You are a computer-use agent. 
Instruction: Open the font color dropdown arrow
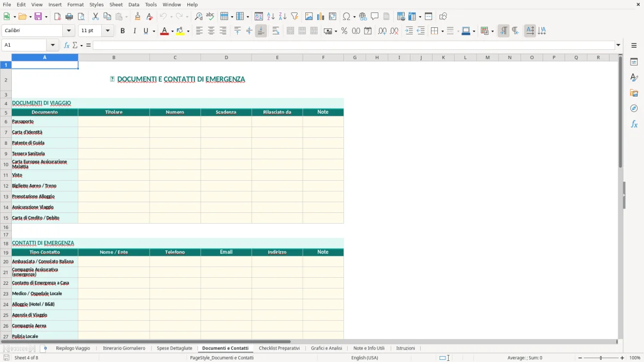click(x=172, y=31)
